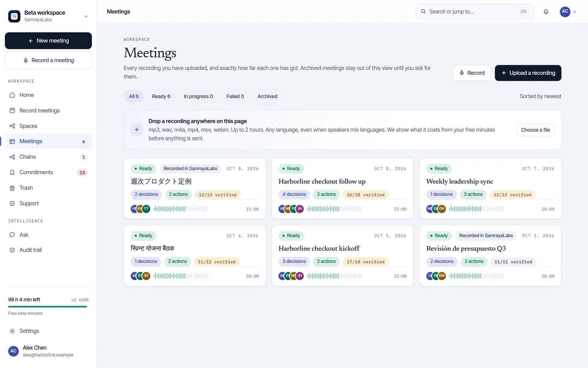Click the waveform on Weekly leadership sync card
The width and height of the screenshot is (588, 368).
(476, 209)
